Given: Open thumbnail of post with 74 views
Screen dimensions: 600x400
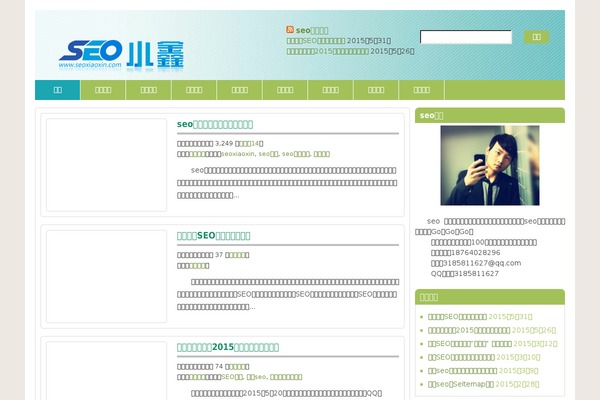Looking at the screenshot, I should (106, 371).
